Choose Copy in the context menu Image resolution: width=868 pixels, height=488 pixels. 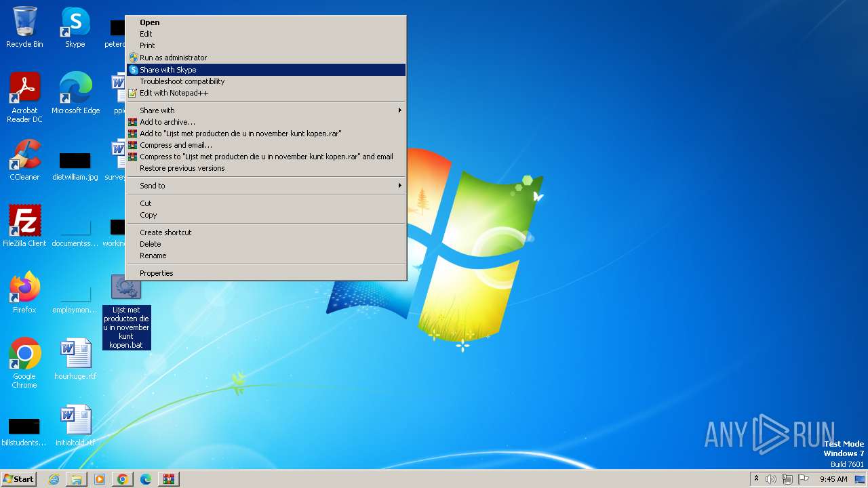(x=266, y=215)
